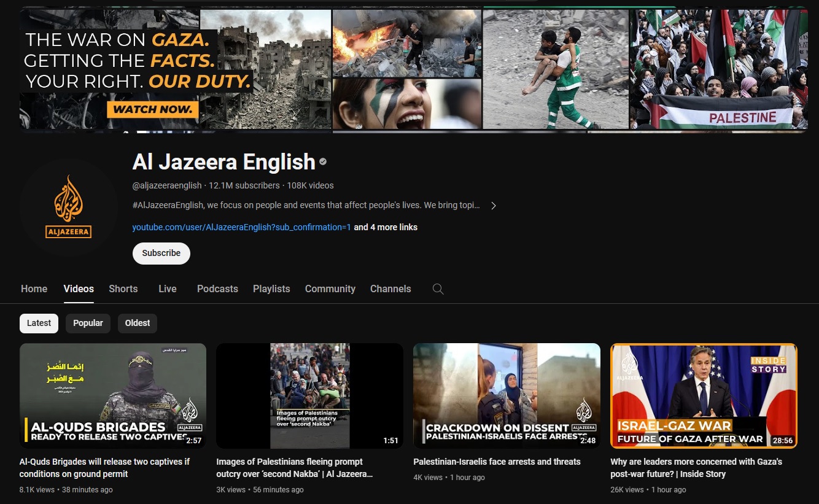Click the '108K videos' text

[310, 185]
